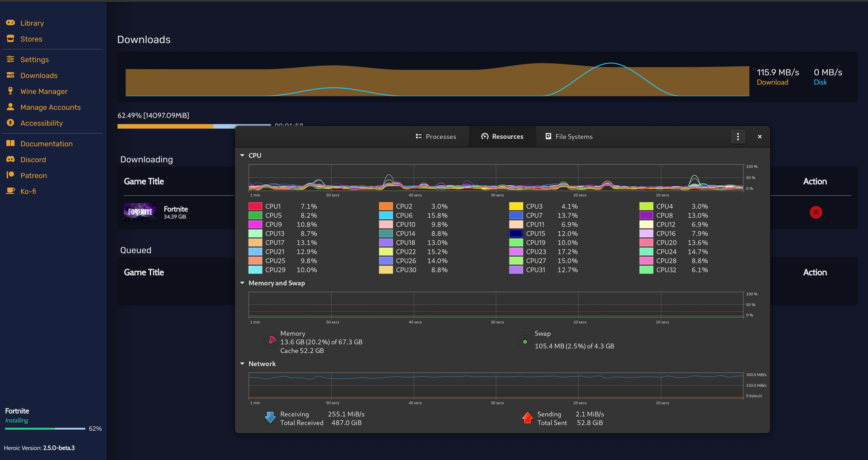
Task: Open the Patreon page
Action: [x=34, y=175]
